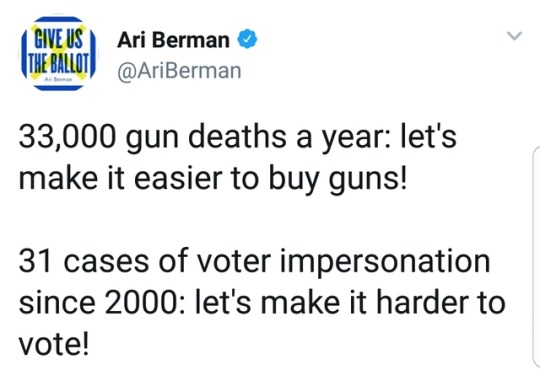Select the number "31" in the tweet
Viewport: 540px width, 370px height.
click(35, 262)
